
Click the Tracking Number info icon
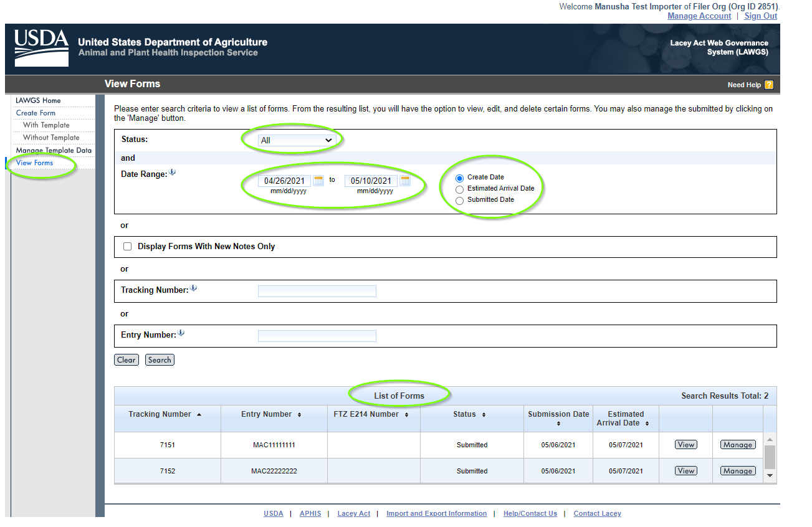click(193, 288)
